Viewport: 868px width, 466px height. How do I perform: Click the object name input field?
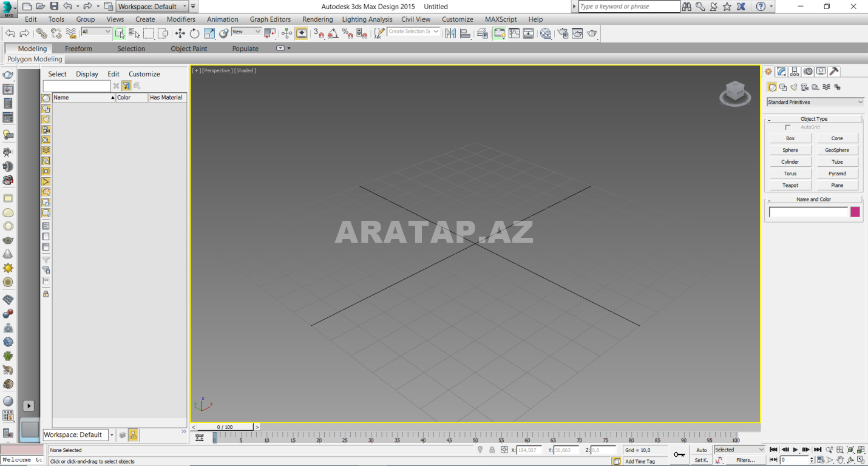click(x=809, y=212)
